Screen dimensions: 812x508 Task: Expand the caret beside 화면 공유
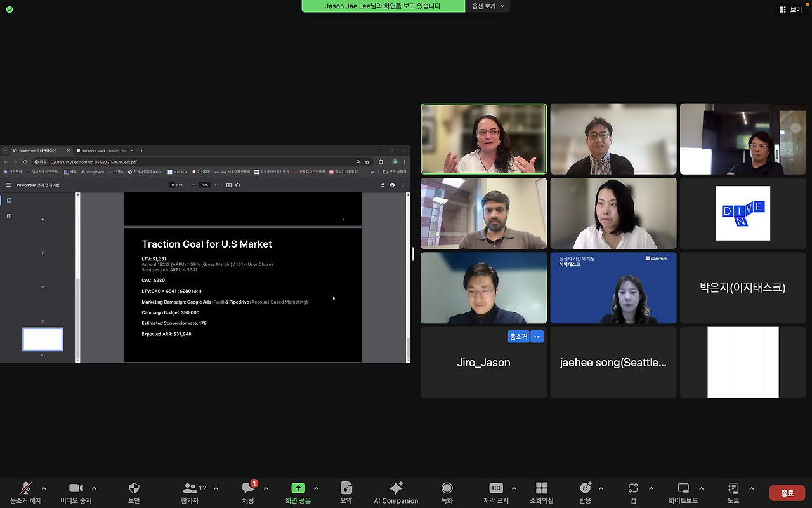click(316, 488)
